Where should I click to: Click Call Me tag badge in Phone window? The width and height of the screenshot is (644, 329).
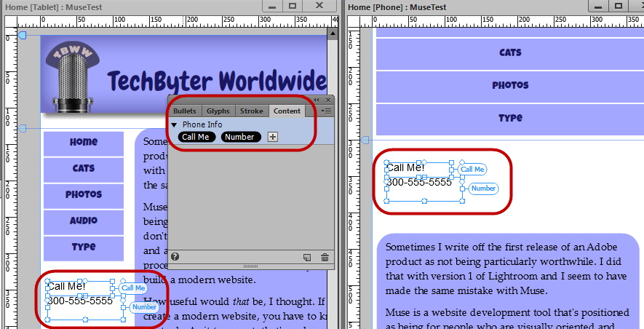[x=472, y=169]
